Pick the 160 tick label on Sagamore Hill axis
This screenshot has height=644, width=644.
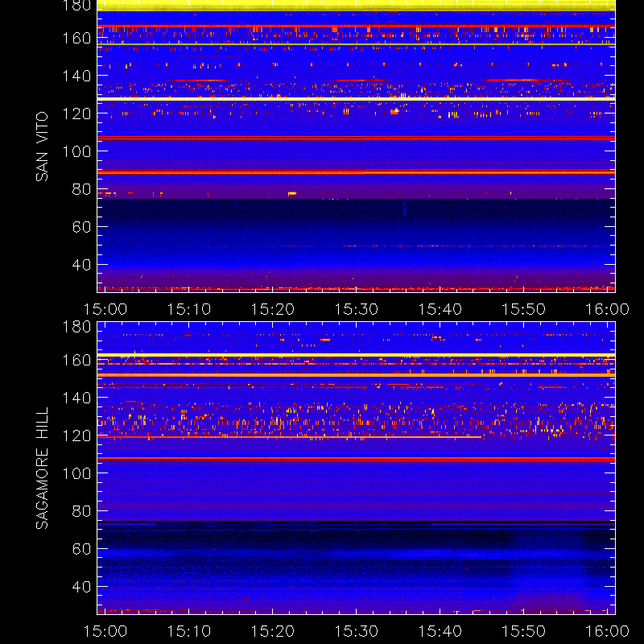[x=76, y=360]
